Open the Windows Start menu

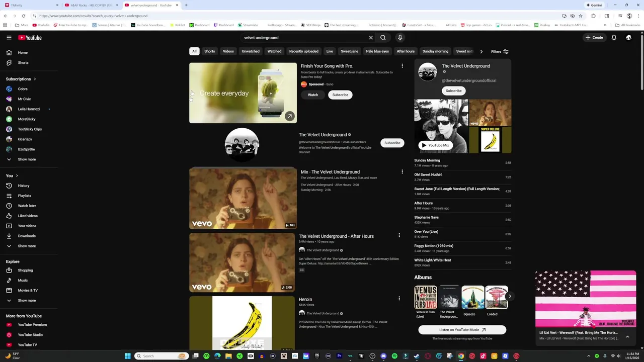tap(128, 356)
